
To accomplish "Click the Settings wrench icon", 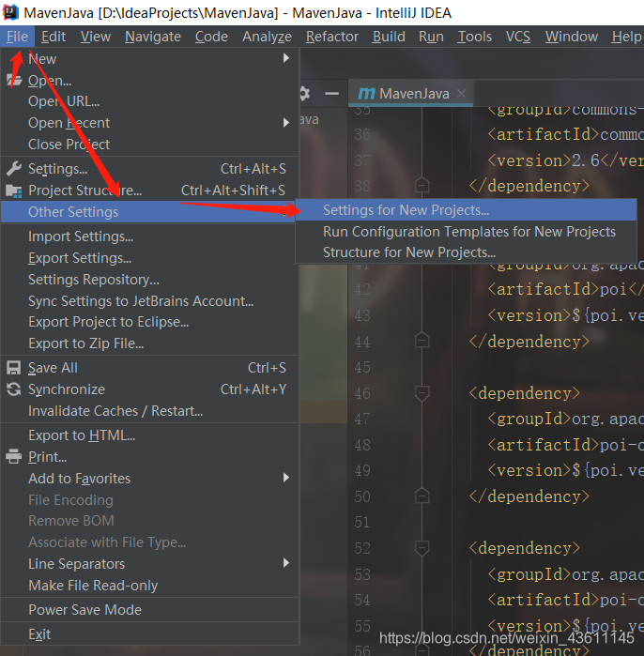I will tap(14, 168).
